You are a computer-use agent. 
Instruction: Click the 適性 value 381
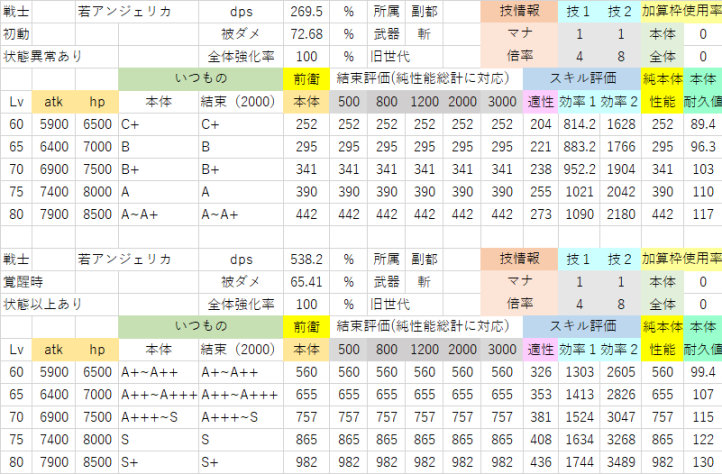click(x=541, y=417)
